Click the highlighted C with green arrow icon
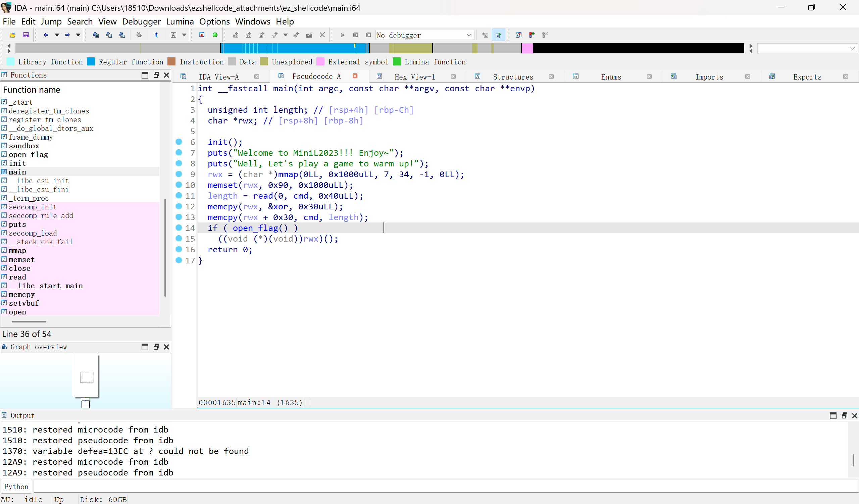 (498, 35)
